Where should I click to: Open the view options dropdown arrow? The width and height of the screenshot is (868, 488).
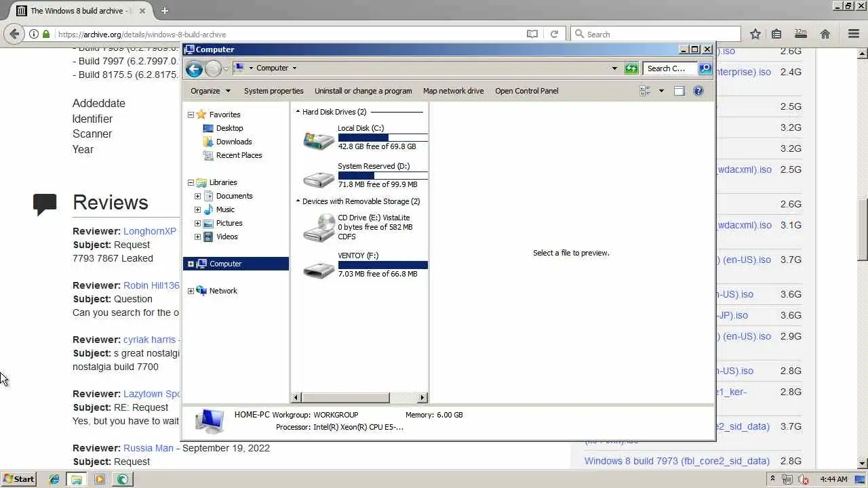[x=661, y=91]
